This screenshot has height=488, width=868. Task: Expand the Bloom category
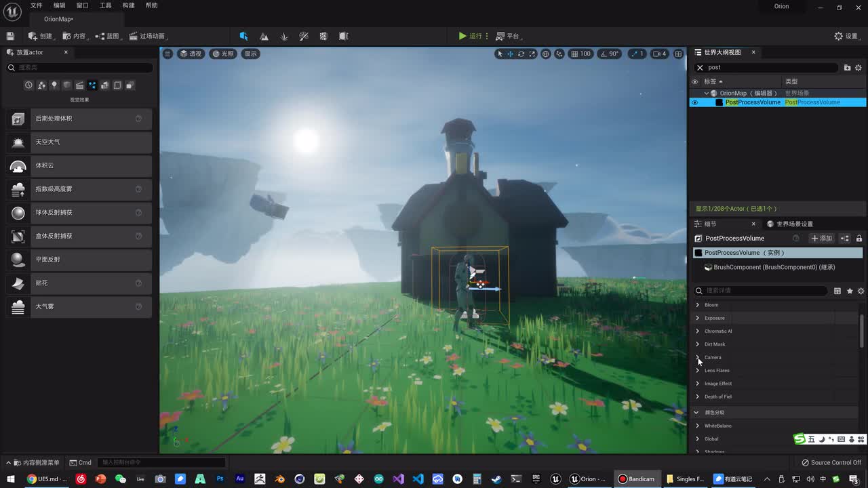pyautogui.click(x=698, y=305)
